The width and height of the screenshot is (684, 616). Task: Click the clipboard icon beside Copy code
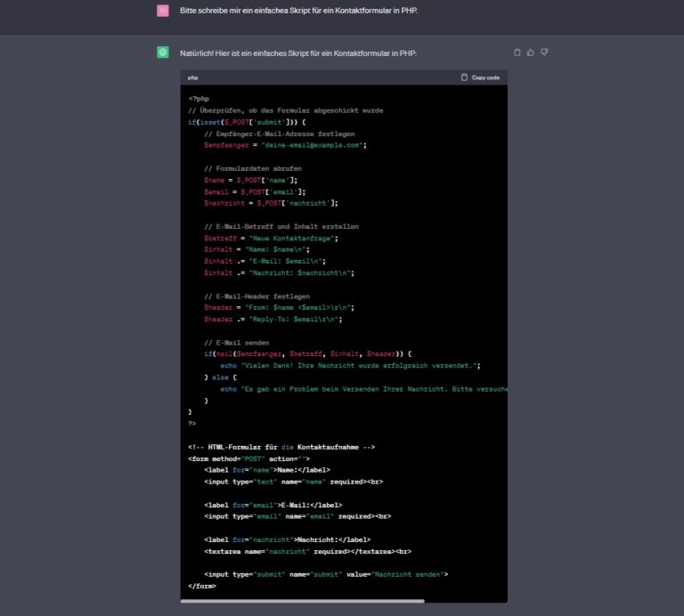pos(464,77)
